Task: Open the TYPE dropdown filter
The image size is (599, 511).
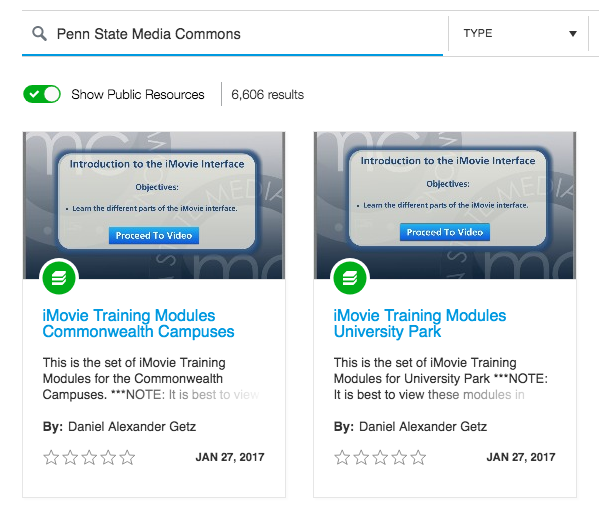Action: pyautogui.click(x=518, y=34)
